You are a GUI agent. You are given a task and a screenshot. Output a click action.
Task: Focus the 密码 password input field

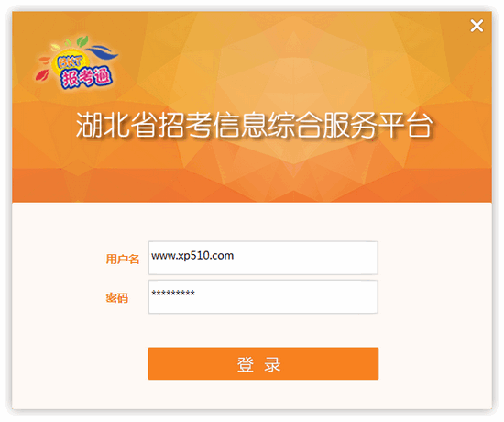263,297
